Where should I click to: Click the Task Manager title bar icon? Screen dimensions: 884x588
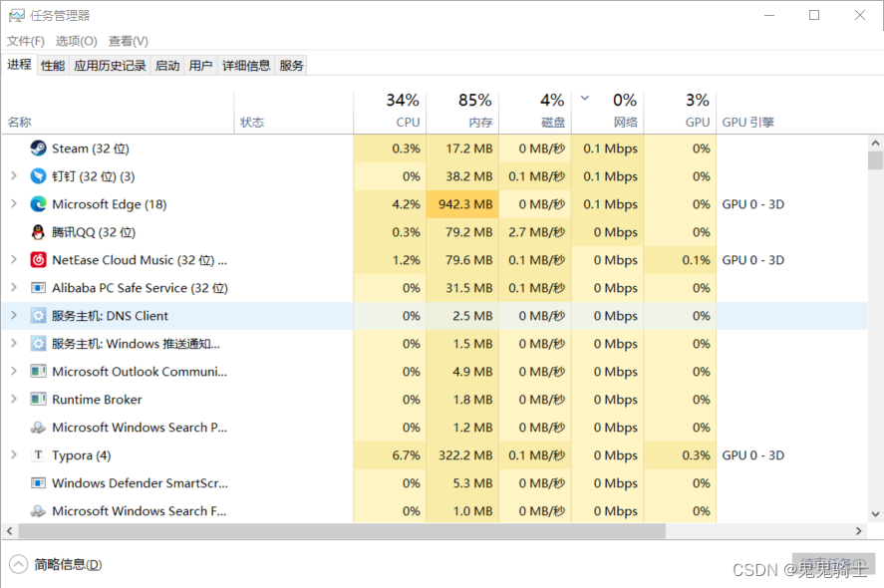(16, 15)
